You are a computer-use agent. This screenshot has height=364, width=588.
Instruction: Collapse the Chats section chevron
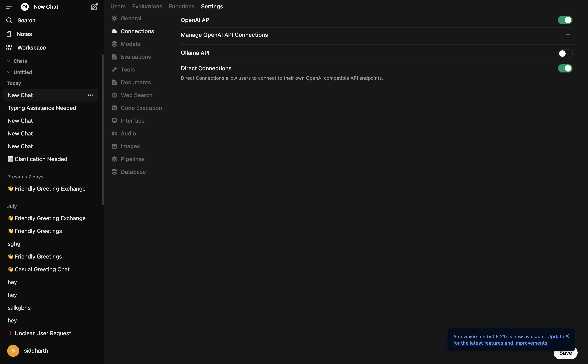pyautogui.click(x=9, y=61)
